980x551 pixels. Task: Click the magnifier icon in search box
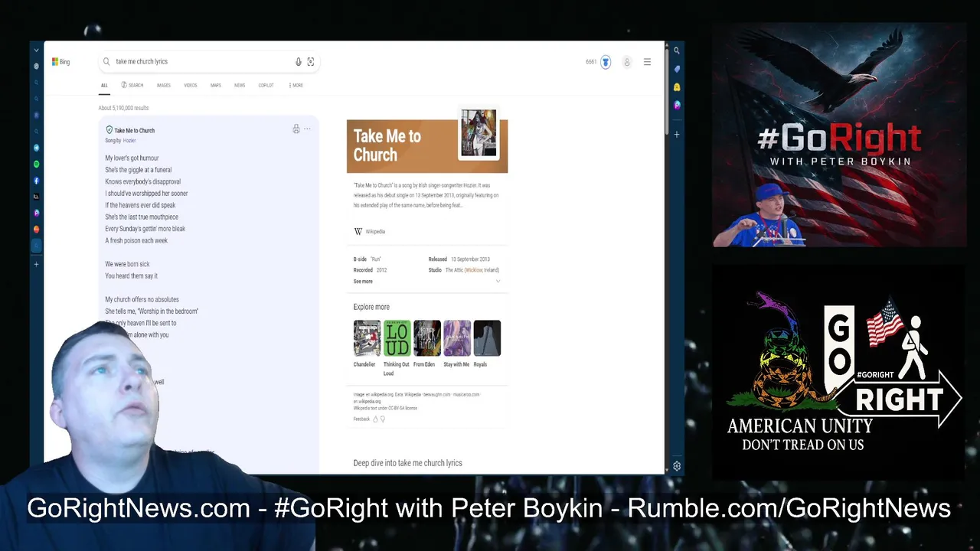[106, 62]
